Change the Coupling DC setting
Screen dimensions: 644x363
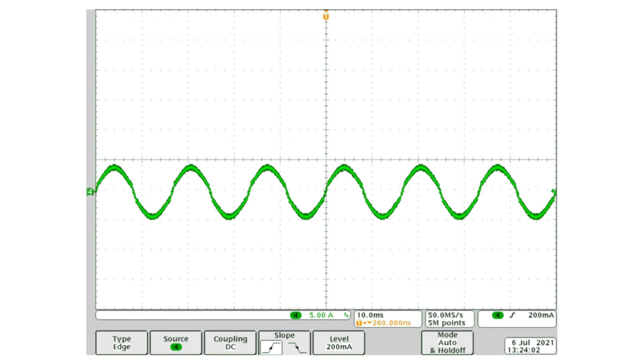(230, 343)
